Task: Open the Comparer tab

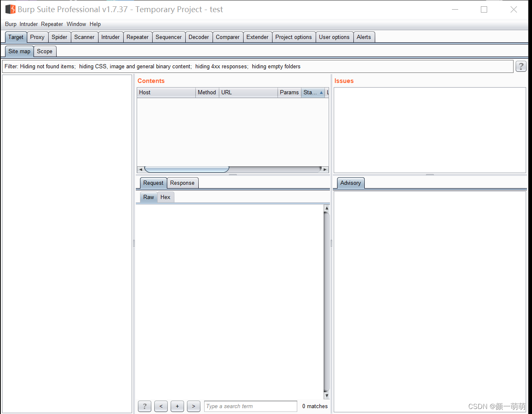Action: pos(228,37)
